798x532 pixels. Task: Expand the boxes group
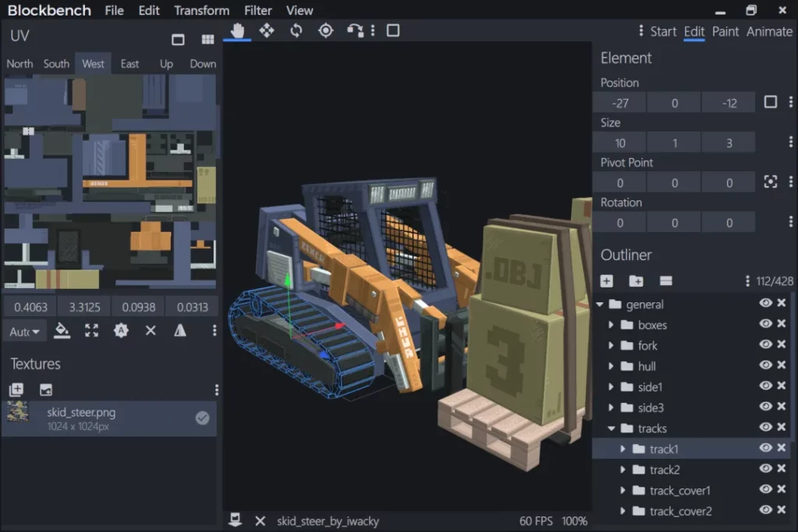(x=611, y=325)
